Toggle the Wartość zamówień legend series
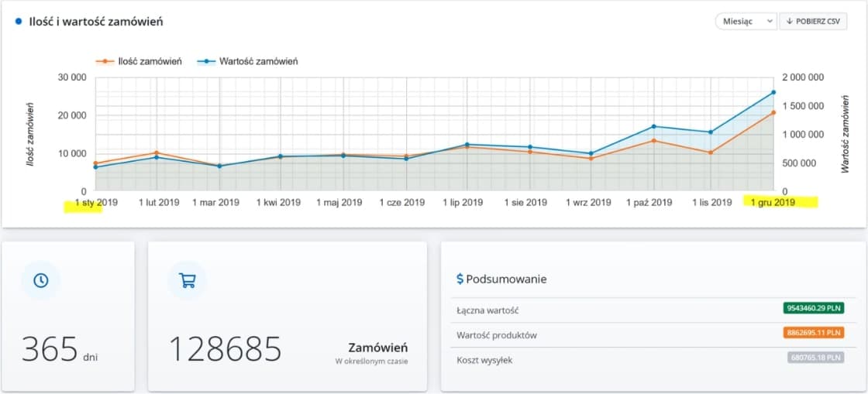868x394 pixels. click(247, 61)
